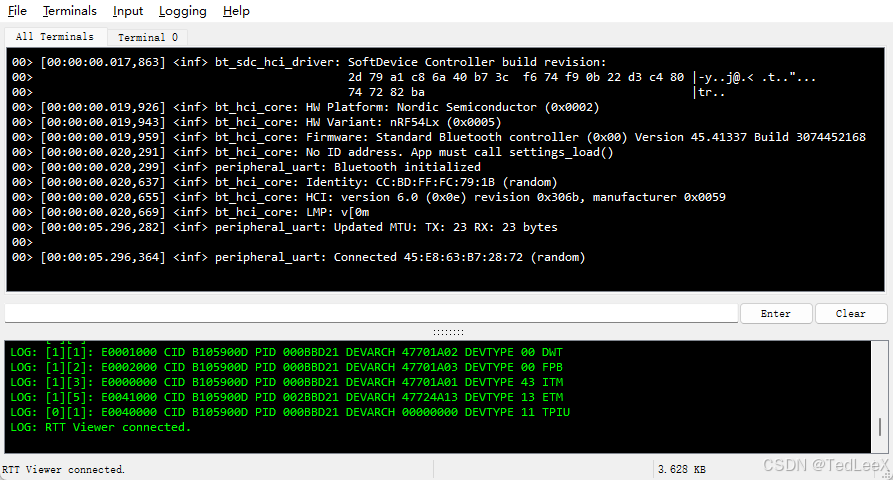893x480 pixels.
Task: Open the Input menu
Action: pyautogui.click(x=128, y=11)
